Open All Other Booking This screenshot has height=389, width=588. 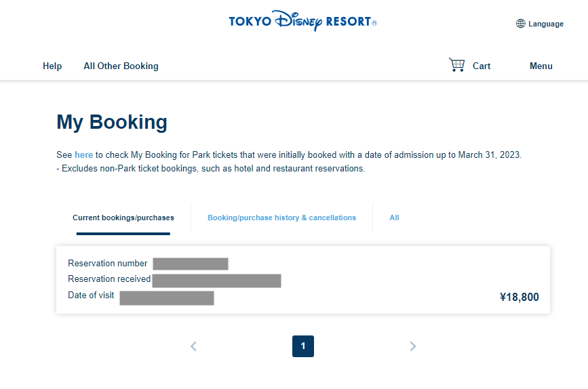tap(121, 66)
